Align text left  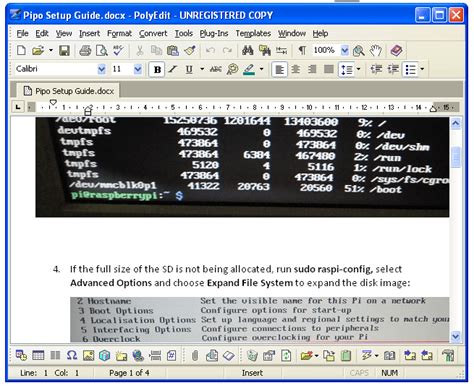tap(279, 69)
